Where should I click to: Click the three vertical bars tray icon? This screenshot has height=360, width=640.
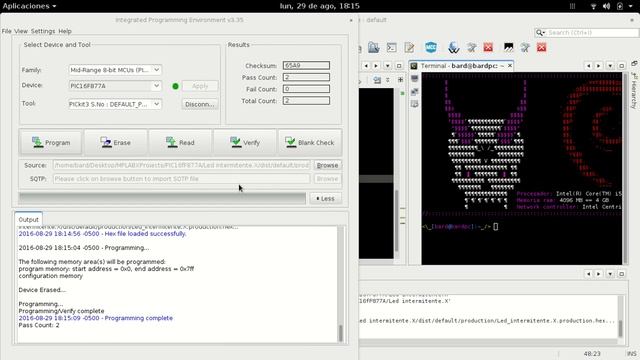point(572,6)
